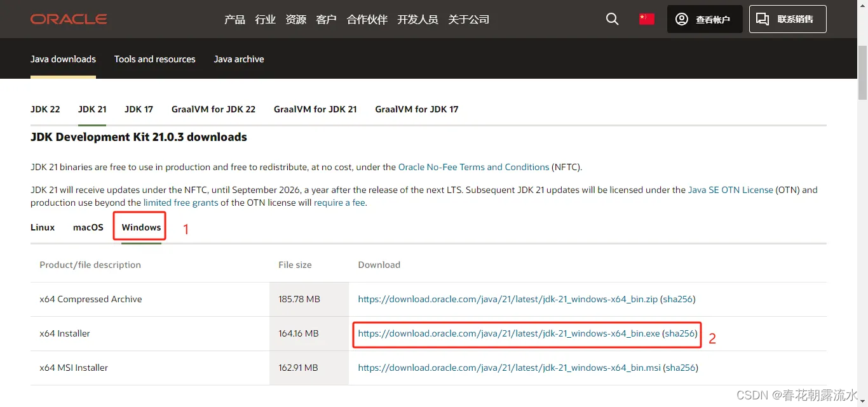Switch to Java archive tab
This screenshot has width=868, height=407.
[239, 59]
